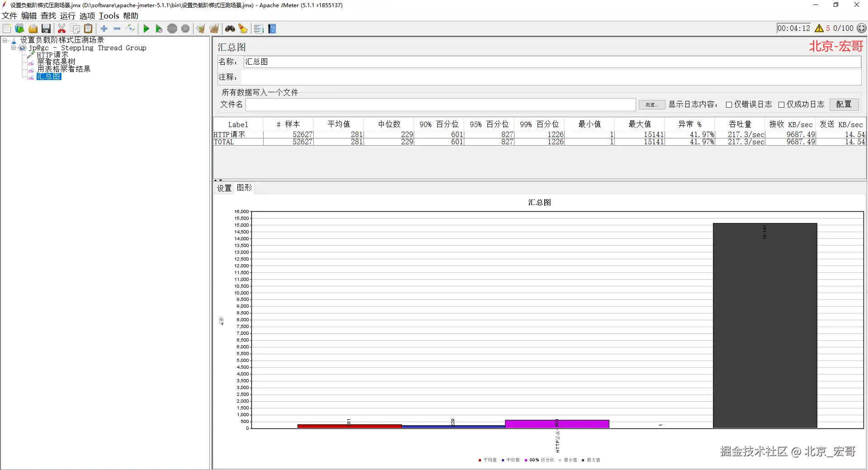Click the Clear All broom icon

(214, 28)
